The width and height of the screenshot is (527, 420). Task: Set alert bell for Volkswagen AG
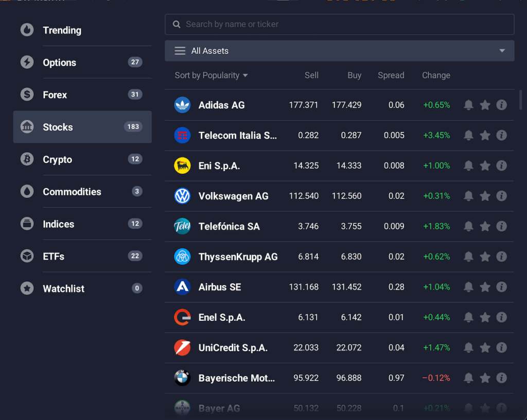(468, 196)
